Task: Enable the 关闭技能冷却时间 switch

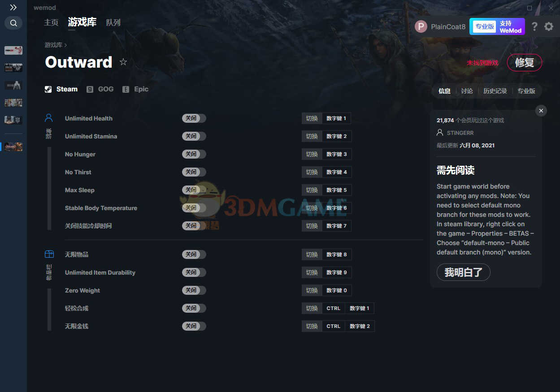Action: click(x=194, y=226)
